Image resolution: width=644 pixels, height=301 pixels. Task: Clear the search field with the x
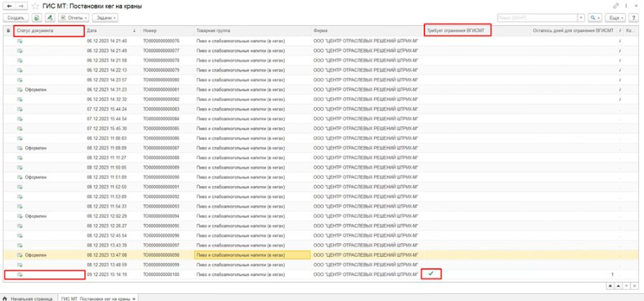tap(581, 18)
